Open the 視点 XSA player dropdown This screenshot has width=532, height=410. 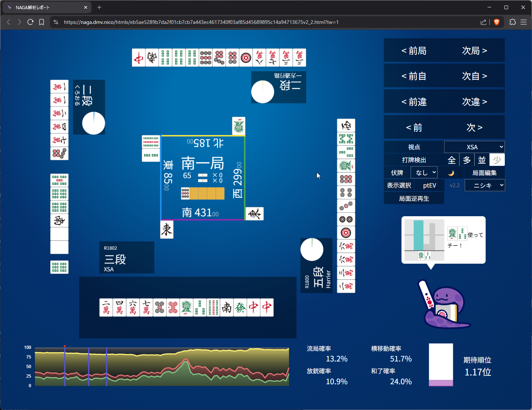[474, 147]
